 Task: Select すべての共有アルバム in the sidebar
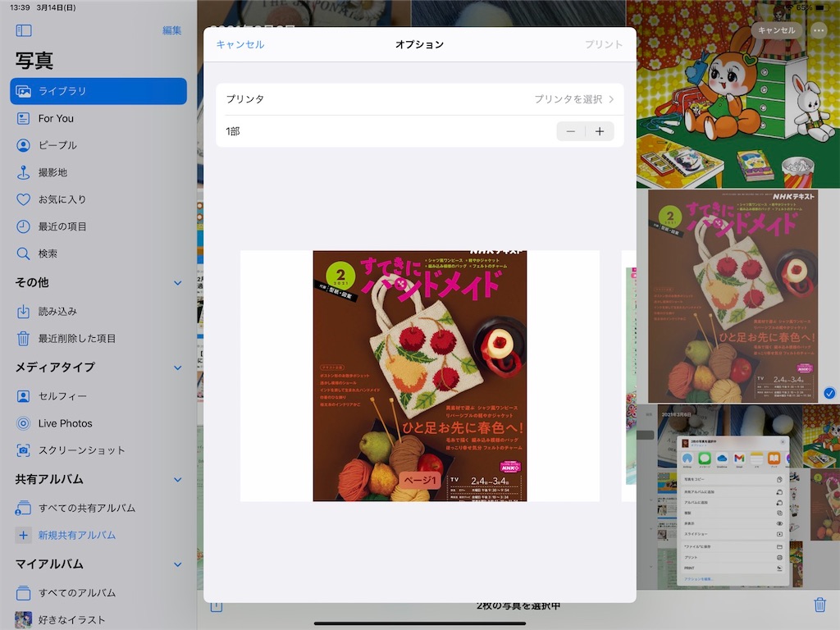[x=98, y=508]
